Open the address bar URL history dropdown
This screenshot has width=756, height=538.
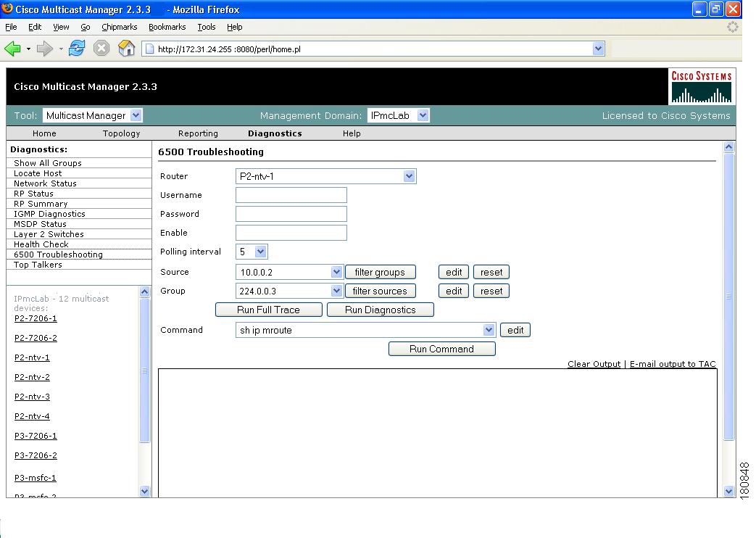598,49
